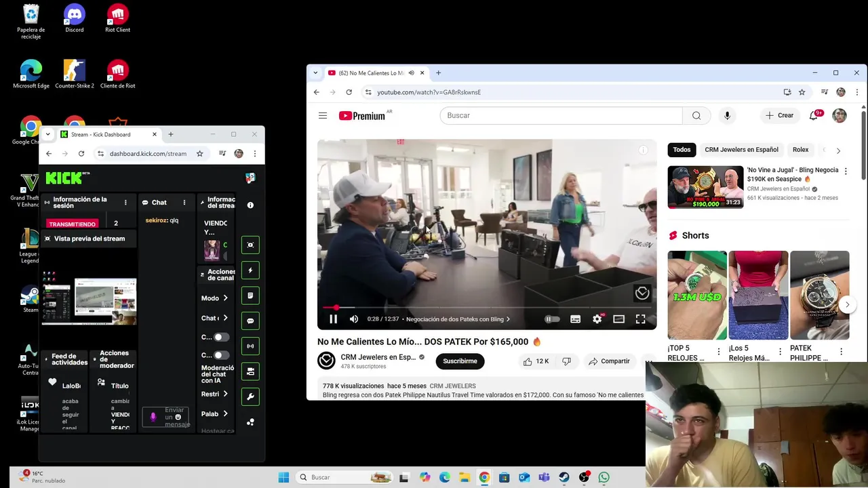
Task: Click the wrench icon in Kick sidebar
Action: point(250,396)
